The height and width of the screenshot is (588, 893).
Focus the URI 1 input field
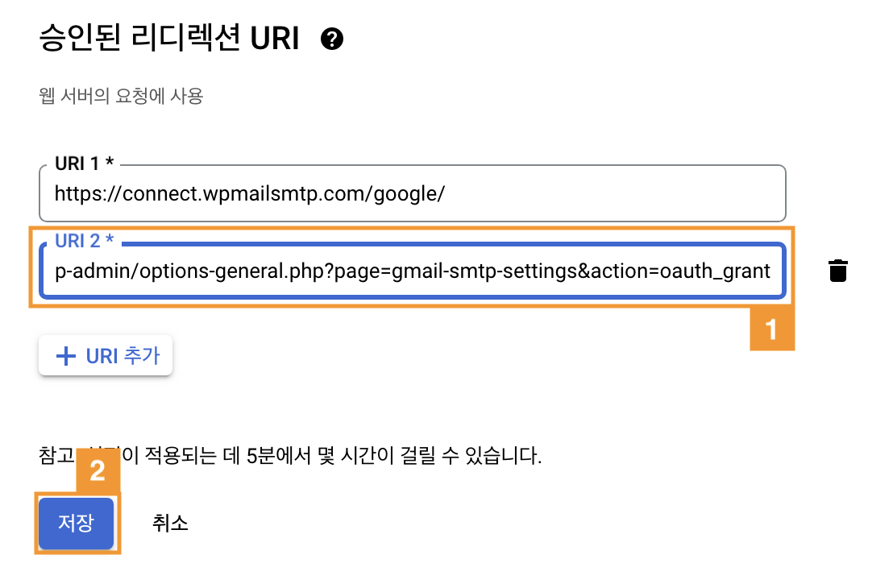coord(412,193)
